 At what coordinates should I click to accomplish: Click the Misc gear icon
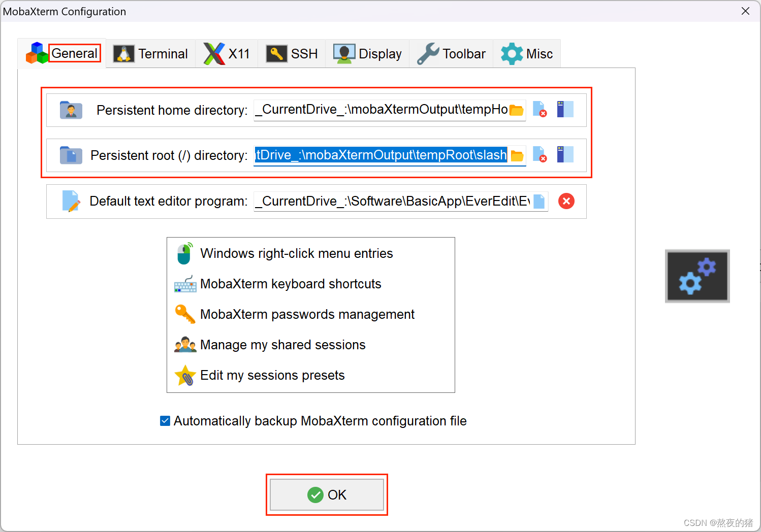tap(512, 53)
